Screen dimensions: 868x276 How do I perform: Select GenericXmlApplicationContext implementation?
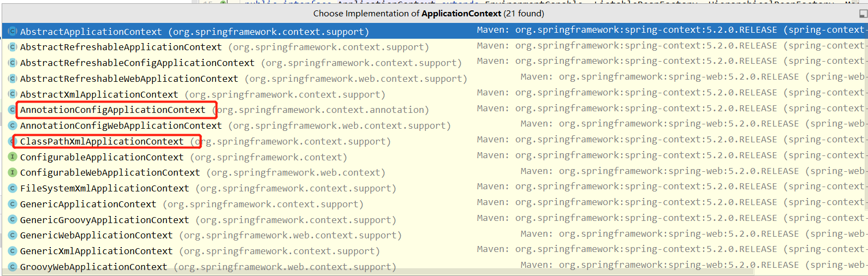[x=96, y=251]
